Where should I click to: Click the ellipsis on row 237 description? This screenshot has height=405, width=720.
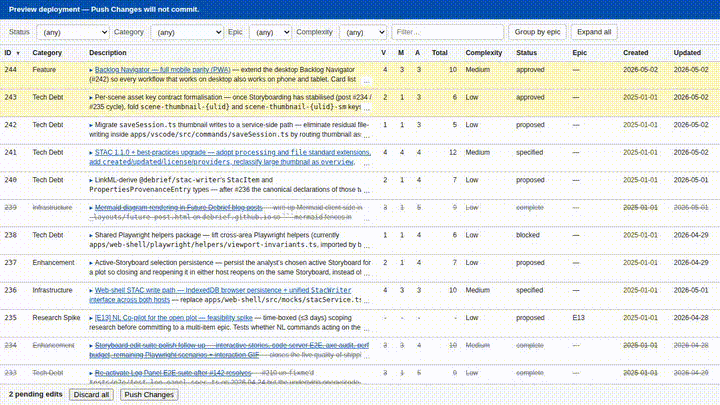pos(366,274)
